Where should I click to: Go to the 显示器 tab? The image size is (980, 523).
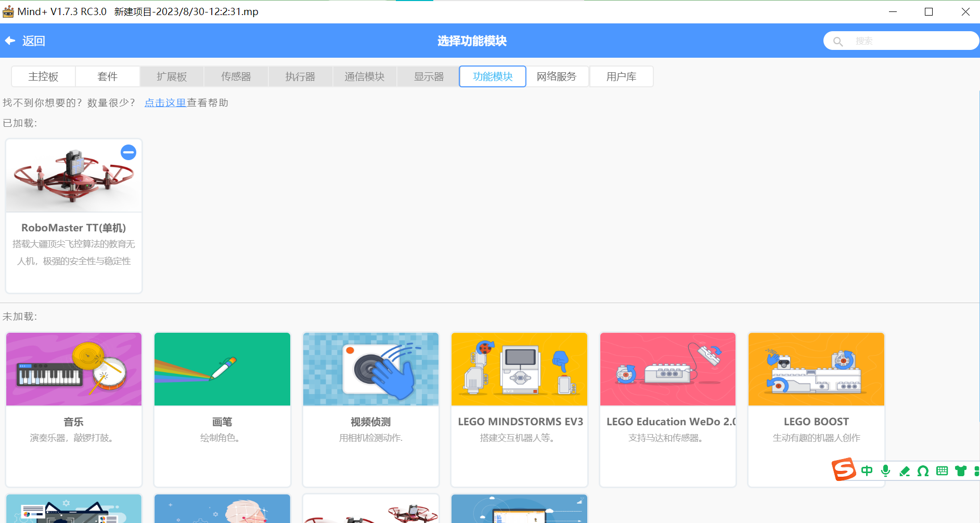429,76
